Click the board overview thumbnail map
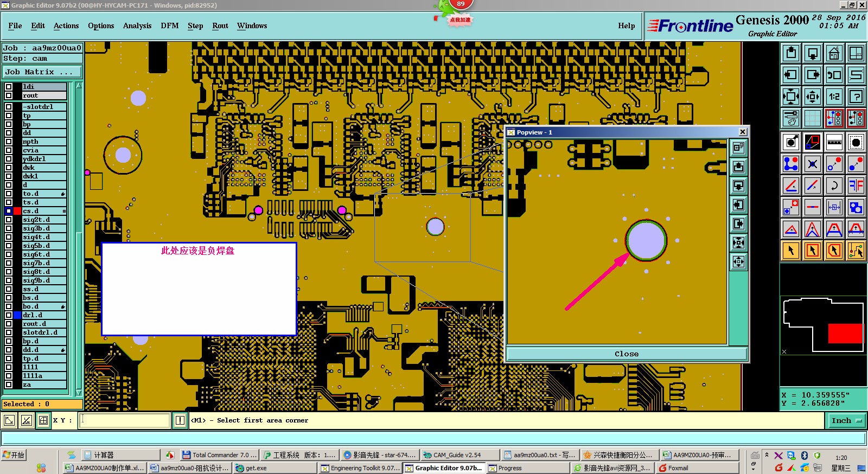868x474 pixels. tap(823, 325)
